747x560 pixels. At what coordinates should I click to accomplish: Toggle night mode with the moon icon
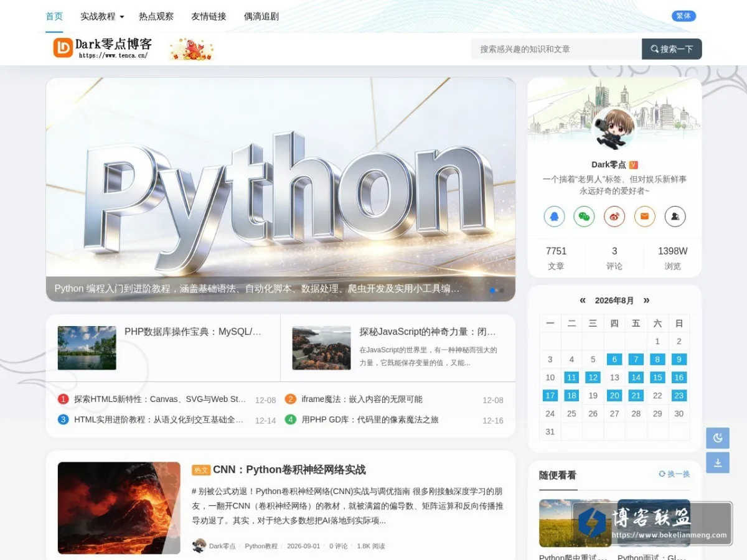(718, 438)
